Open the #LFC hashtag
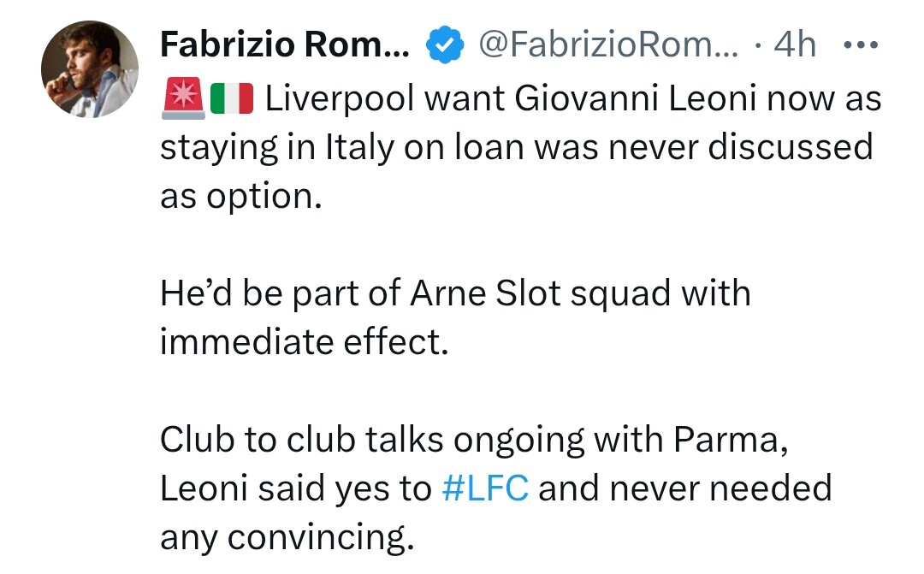Screen dimensions: 924x574 [x=485, y=488]
